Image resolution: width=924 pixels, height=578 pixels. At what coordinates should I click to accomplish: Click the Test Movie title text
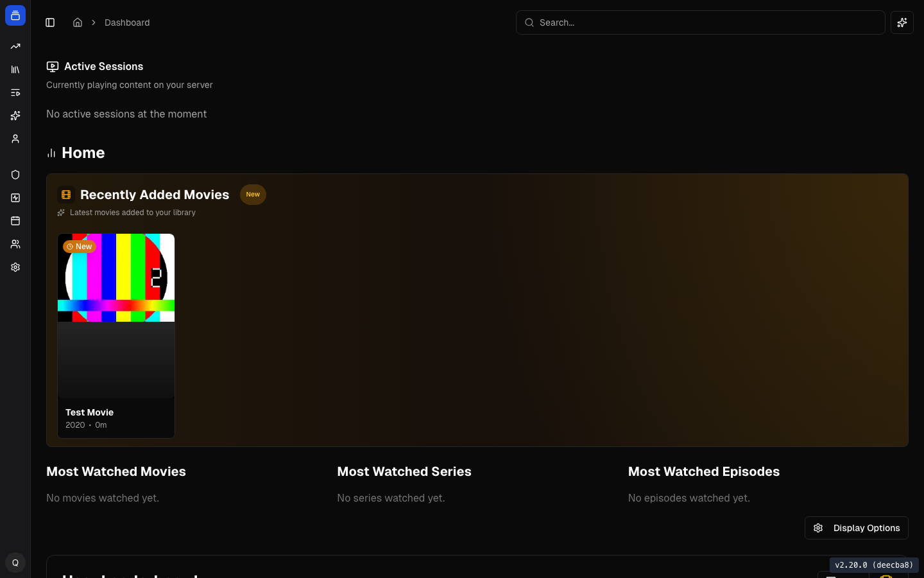coord(90,412)
